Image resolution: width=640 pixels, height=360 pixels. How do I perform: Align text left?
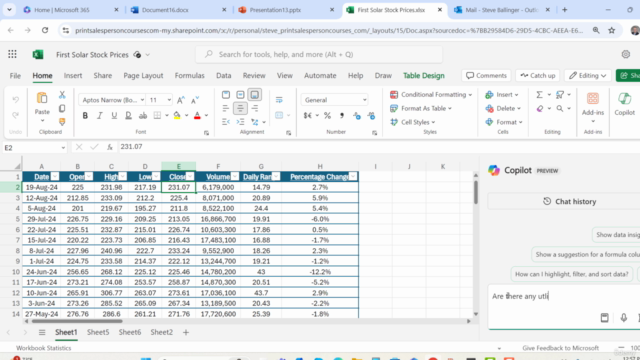[x=226, y=108]
